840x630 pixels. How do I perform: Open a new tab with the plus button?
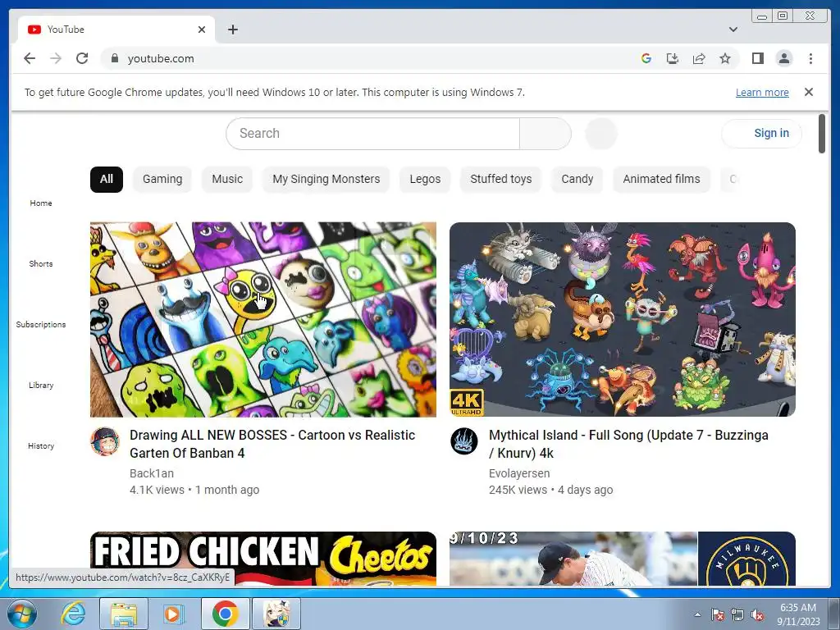pyautogui.click(x=232, y=30)
